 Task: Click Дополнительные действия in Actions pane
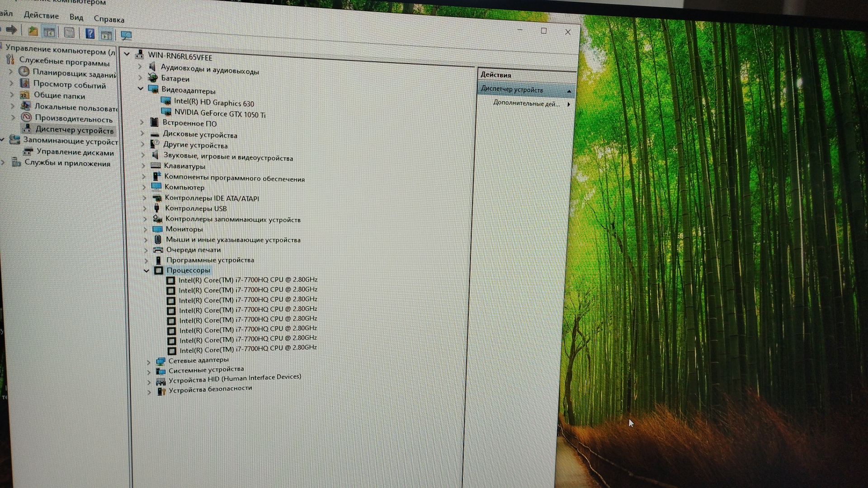(x=526, y=103)
